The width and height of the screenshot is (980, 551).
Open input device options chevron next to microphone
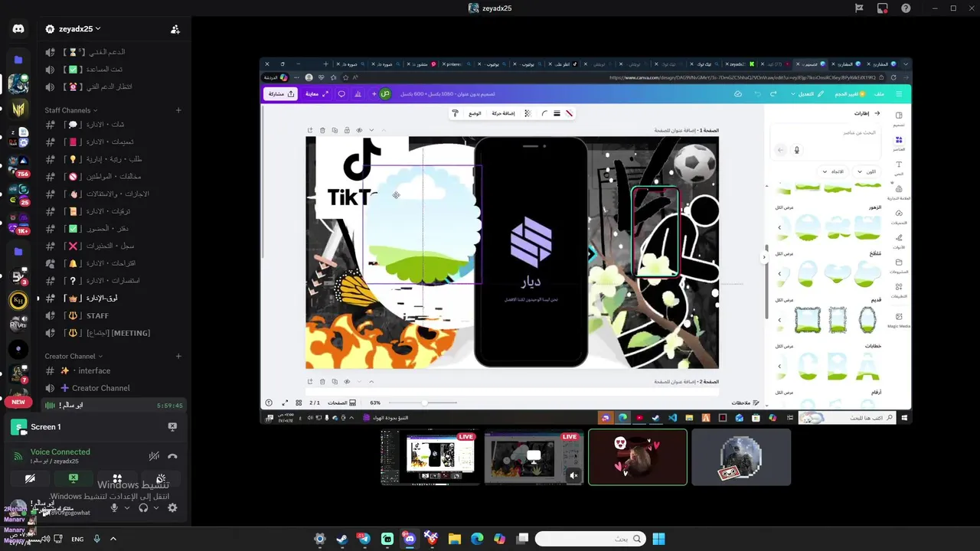click(x=127, y=507)
